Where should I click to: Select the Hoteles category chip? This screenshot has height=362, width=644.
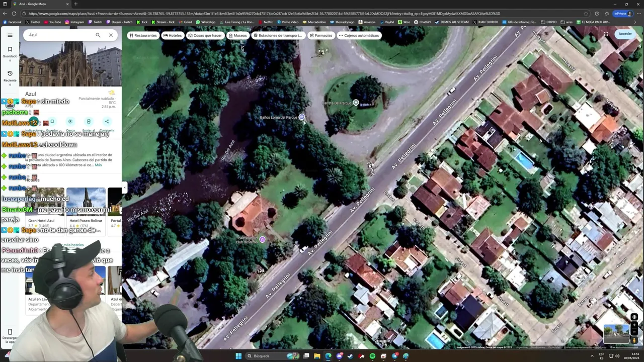point(173,35)
